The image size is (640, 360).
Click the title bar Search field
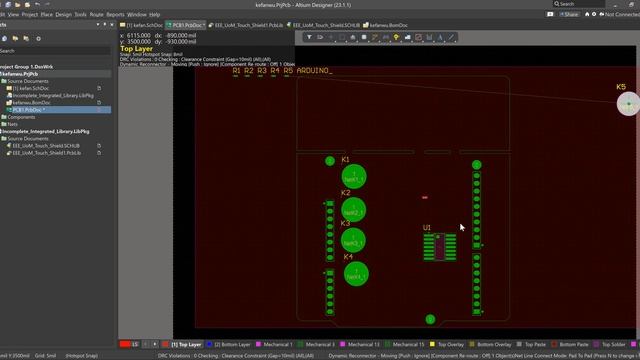coord(578,4)
